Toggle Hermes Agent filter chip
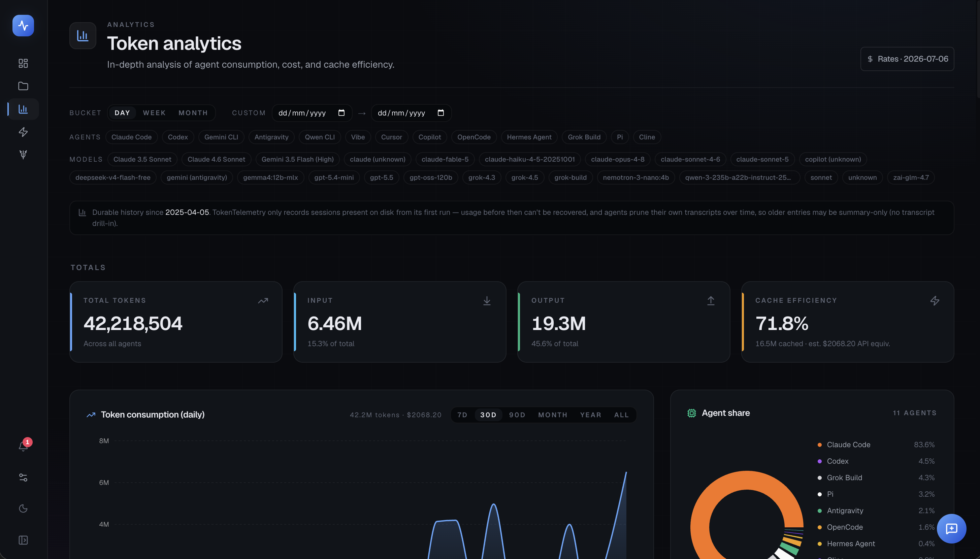The image size is (980, 559). (529, 137)
